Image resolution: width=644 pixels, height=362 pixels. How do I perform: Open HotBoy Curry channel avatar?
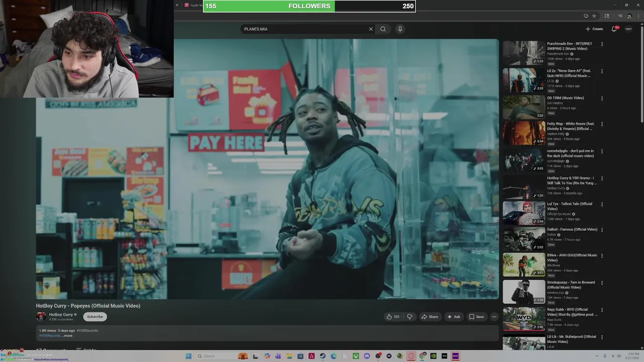coord(41,316)
